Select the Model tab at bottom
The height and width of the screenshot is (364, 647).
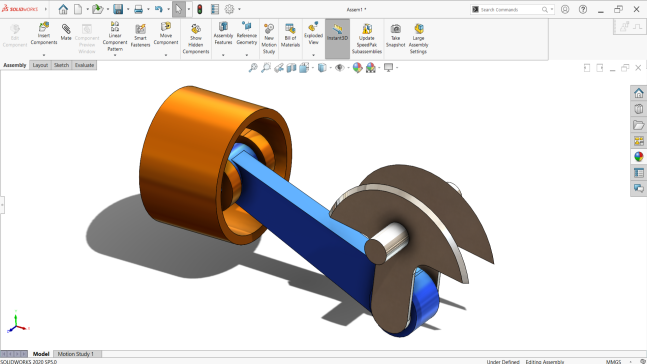tap(41, 354)
